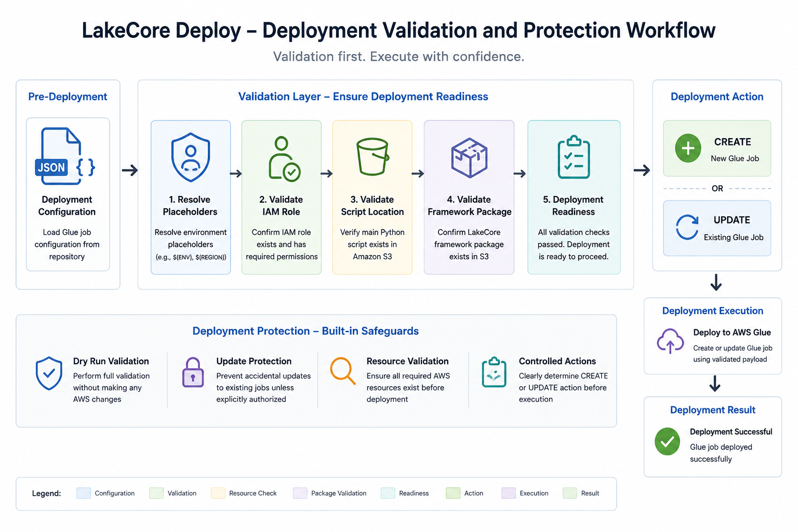Click the orange magnifier Resource Validation icon

pyautogui.click(x=343, y=371)
